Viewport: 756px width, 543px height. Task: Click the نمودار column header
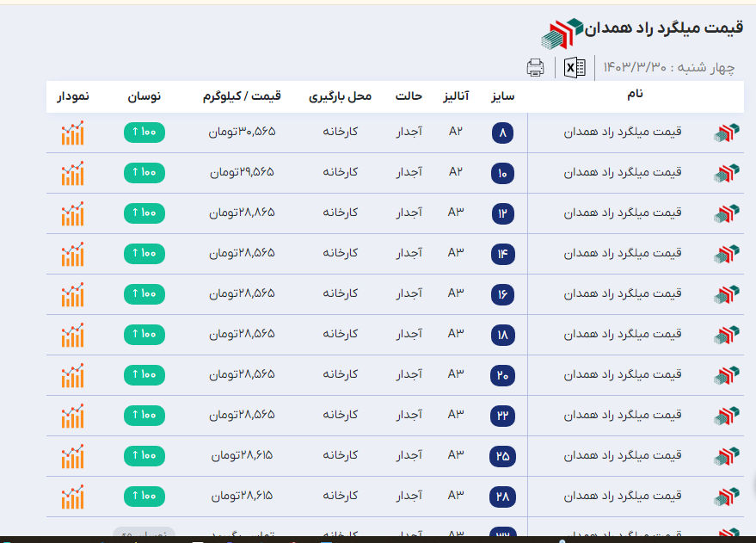tap(73, 96)
